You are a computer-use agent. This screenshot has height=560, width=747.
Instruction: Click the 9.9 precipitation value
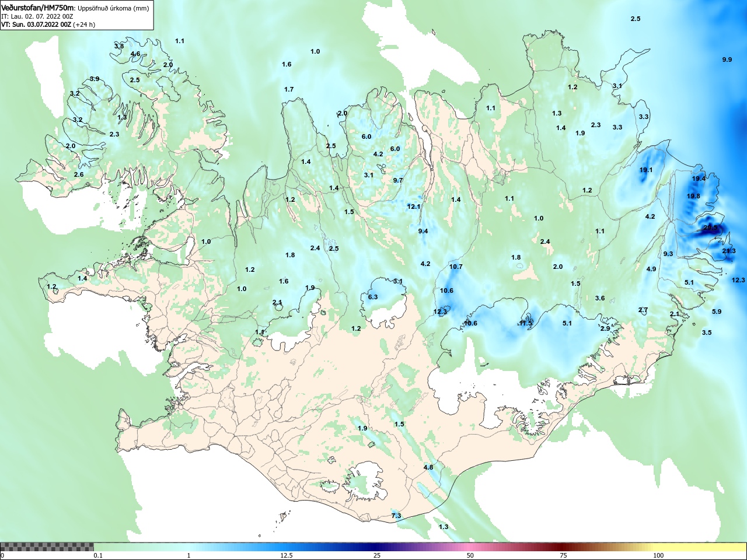[727, 60]
